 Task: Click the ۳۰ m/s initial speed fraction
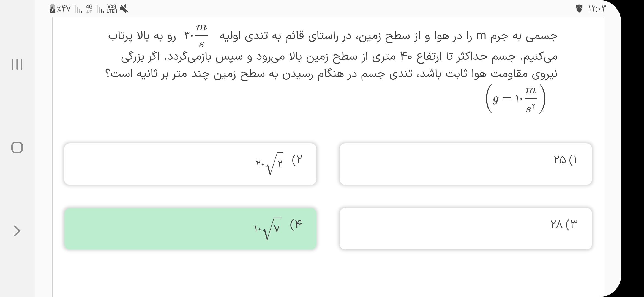196,36
